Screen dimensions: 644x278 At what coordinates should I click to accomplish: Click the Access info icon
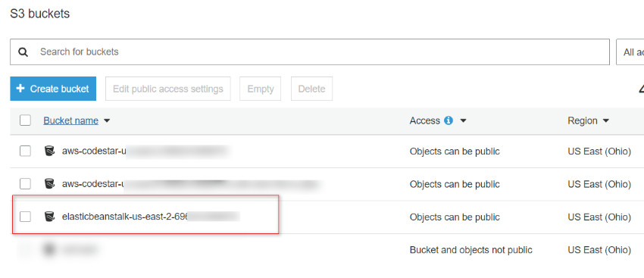pyautogui.click(x=449, y=120)
